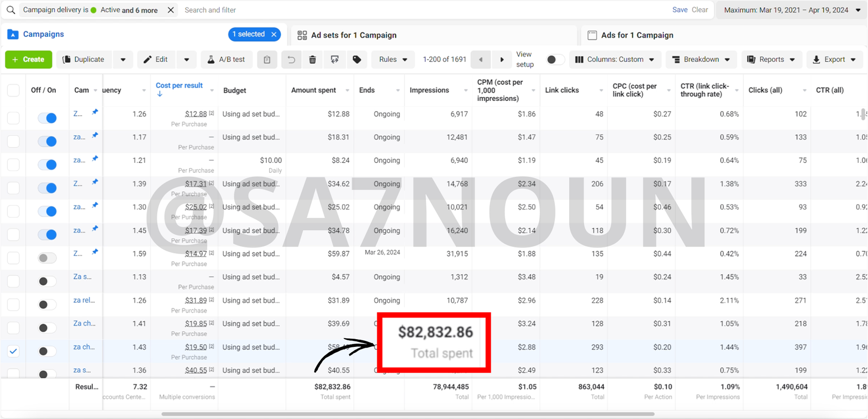Click the Campaigns folder icon
868x419 pixels.
click(x=13, y=34)
